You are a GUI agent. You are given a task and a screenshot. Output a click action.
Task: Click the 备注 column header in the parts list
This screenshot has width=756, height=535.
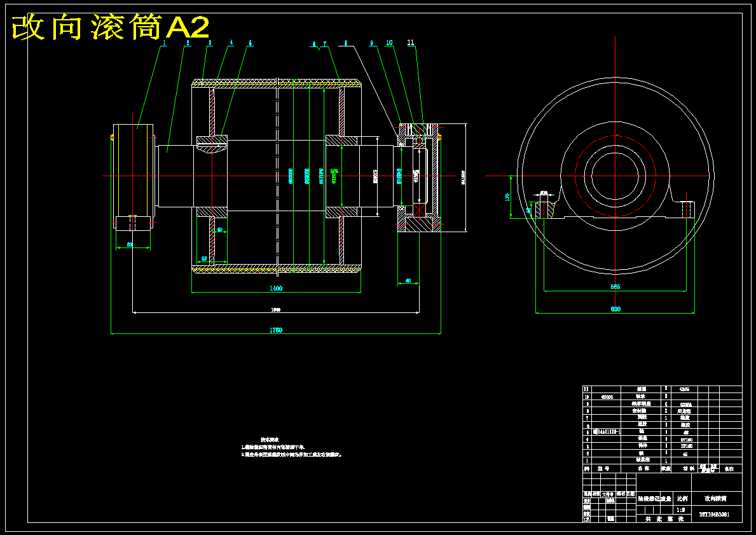tap(729, 468)
